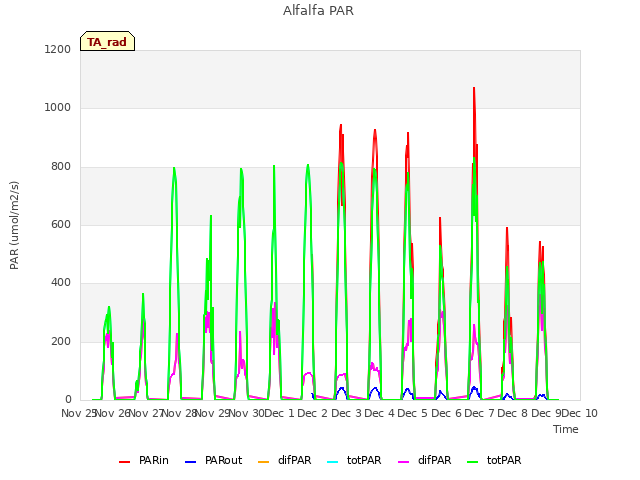Click the cyan totPAR color swatch

pos(333,462)
